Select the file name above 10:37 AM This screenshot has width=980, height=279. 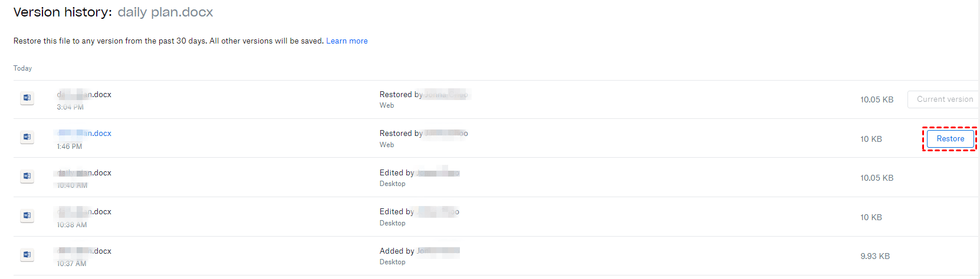(84, 251)
